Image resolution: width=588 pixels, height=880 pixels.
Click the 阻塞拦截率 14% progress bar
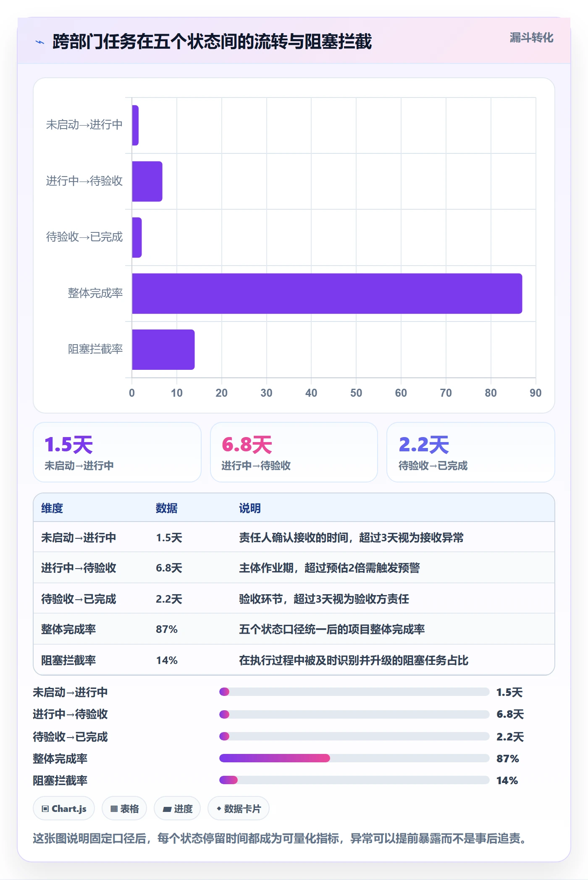[354, 780]
